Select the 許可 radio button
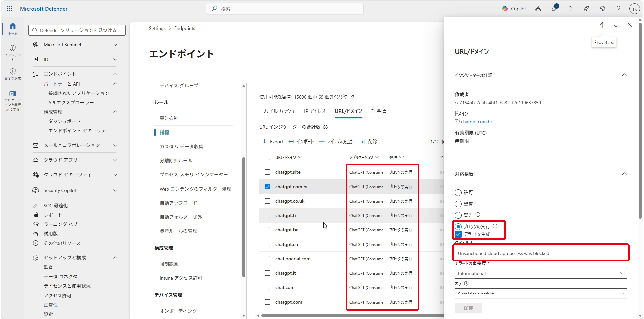This screenshot has height=319, width=644. [458, 193]
